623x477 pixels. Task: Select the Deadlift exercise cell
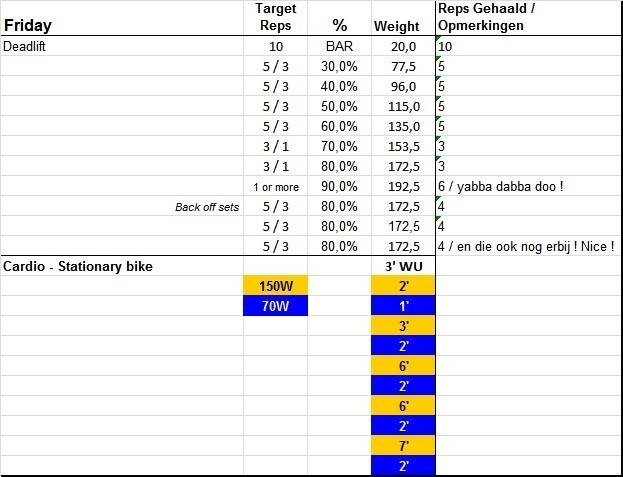tap(30, 46)
